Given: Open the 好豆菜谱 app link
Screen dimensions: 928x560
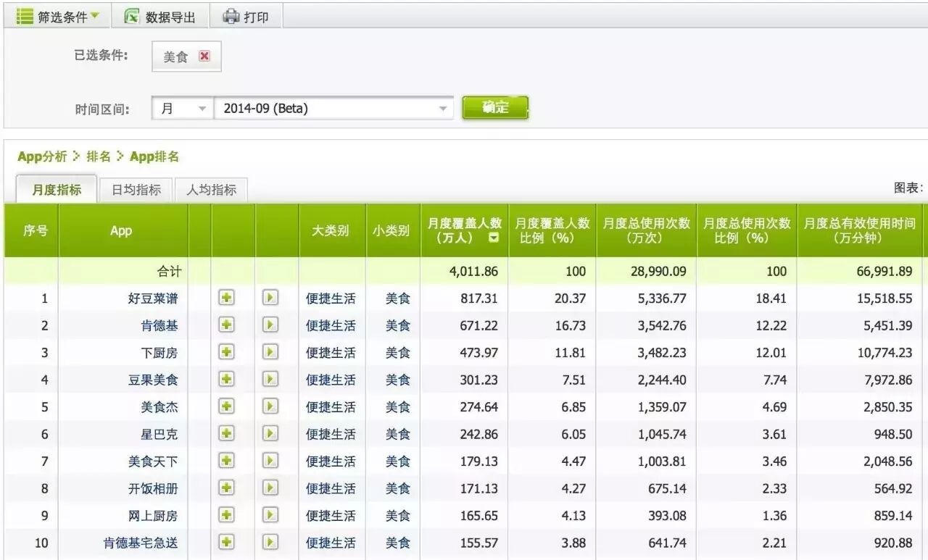Looking at the screenshot, I should tap(153, 298).
